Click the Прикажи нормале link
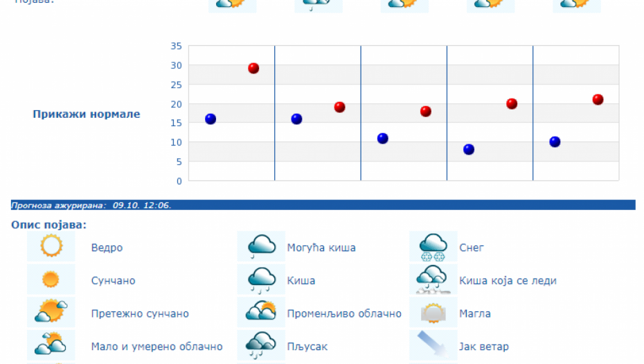This screenshot has width=644, height=364. (x=87, y=114)
